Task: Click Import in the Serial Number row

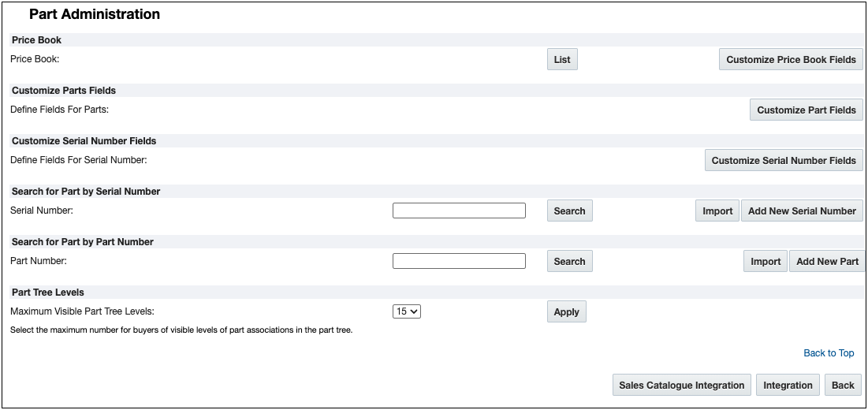Action: [717, 211]
